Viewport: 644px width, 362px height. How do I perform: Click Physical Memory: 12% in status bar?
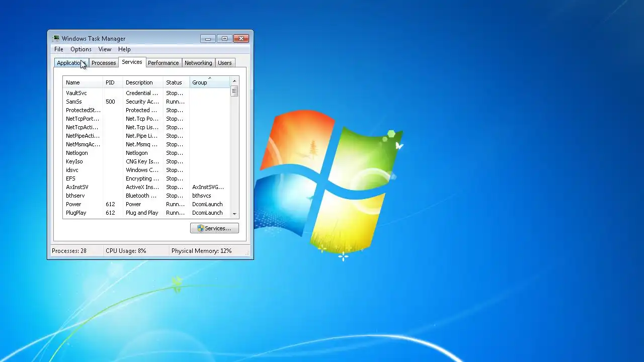pyautogui.click(x=201, y=250)
